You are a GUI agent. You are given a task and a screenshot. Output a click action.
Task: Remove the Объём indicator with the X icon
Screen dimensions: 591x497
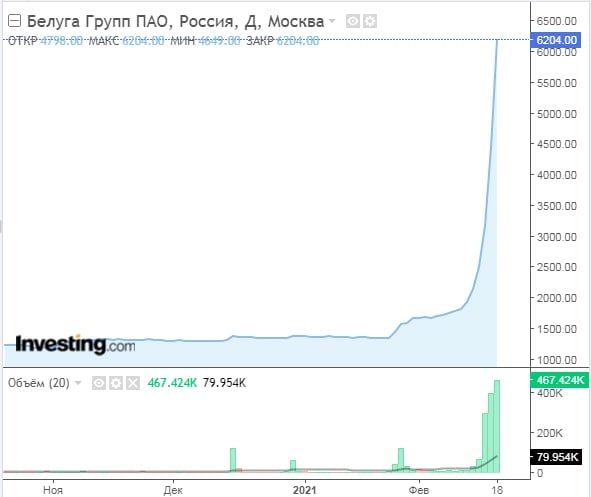coord(133,383)
